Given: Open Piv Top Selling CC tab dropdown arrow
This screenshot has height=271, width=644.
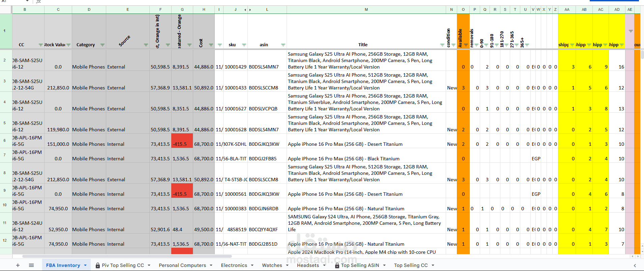Looking at the screenshot, I should [149, 265].
